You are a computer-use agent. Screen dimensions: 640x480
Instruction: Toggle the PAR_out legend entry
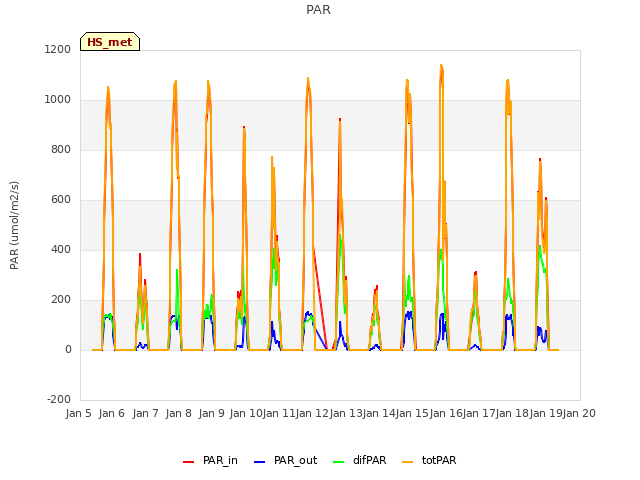click(x=285, y=460)
